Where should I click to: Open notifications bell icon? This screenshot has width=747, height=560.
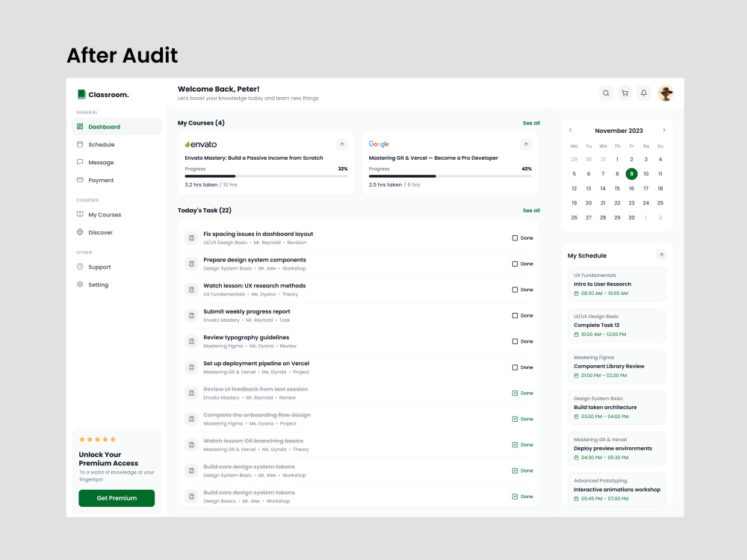[644, 93]
